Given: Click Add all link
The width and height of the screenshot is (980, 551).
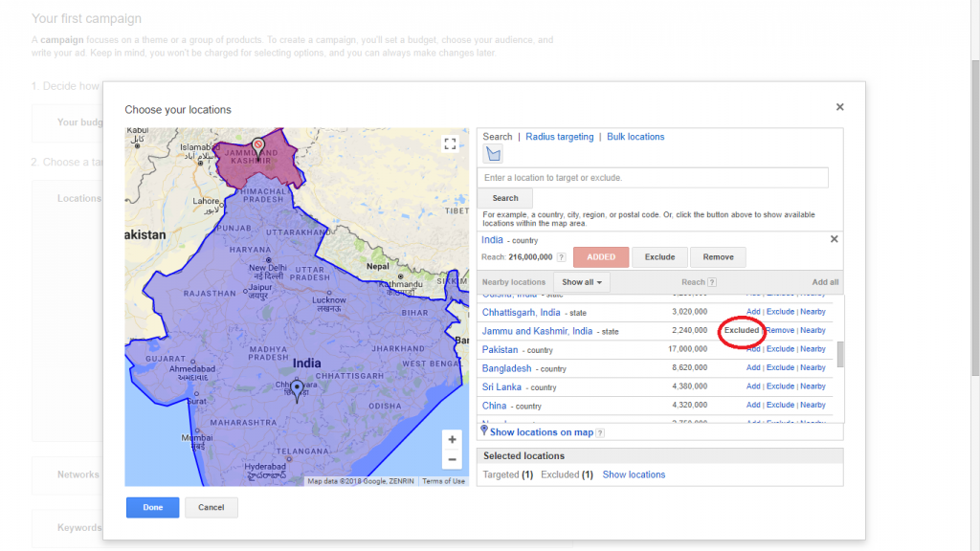Looking at the screenshot, I should tap(825, 282).
